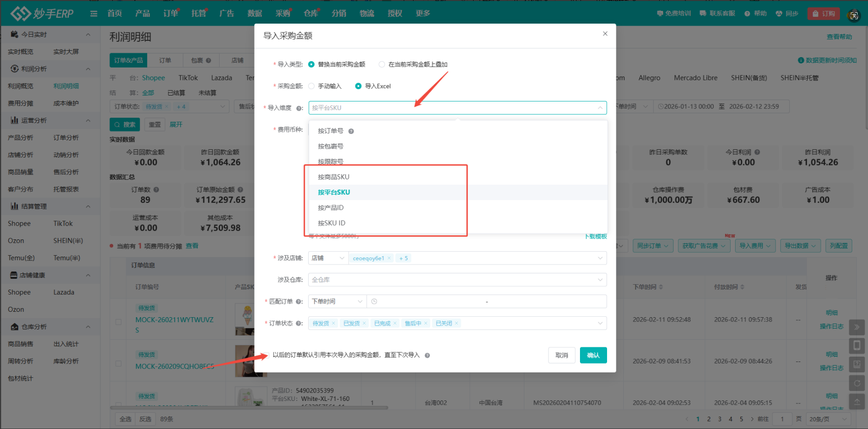Open sidebar item 成本维护
This screenshot has height=429, width=868.
coord(66,103)
